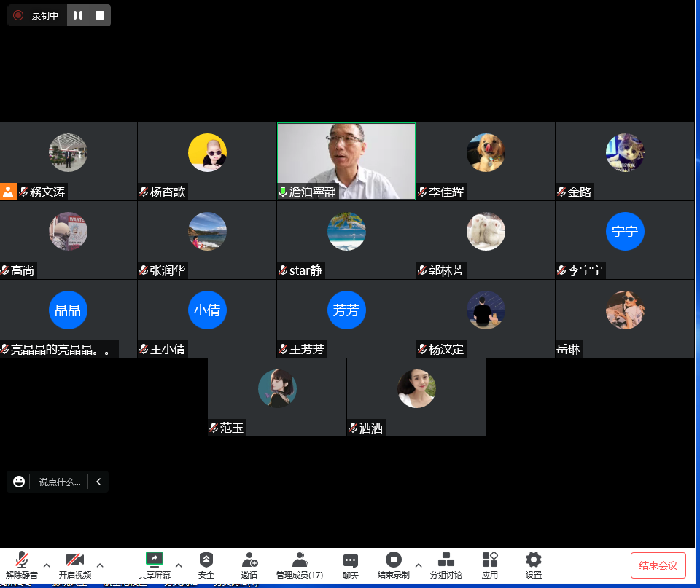Open 分组讨论 breakout rooms
This screenshot has height=588, width=700.
click(446, 564)
